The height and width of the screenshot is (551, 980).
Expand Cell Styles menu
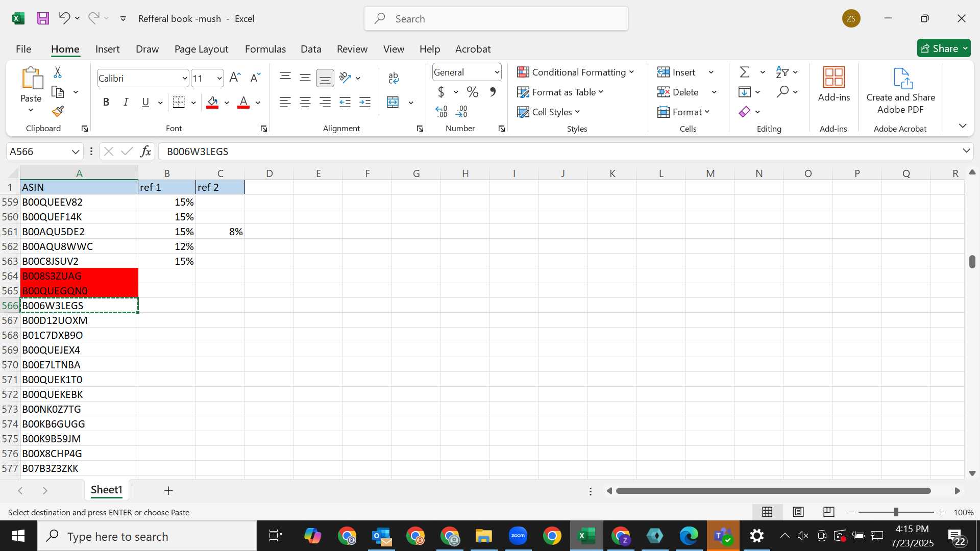548,112
